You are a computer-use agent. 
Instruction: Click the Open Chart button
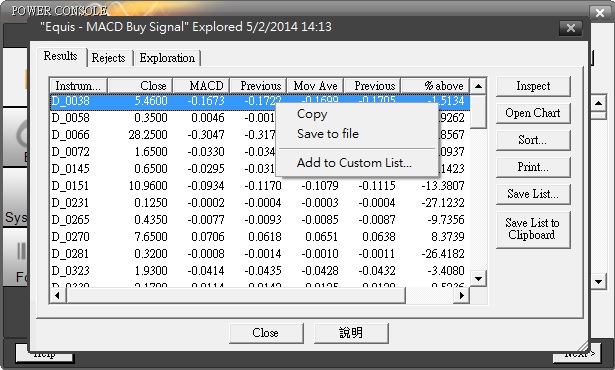coord(533,113)
